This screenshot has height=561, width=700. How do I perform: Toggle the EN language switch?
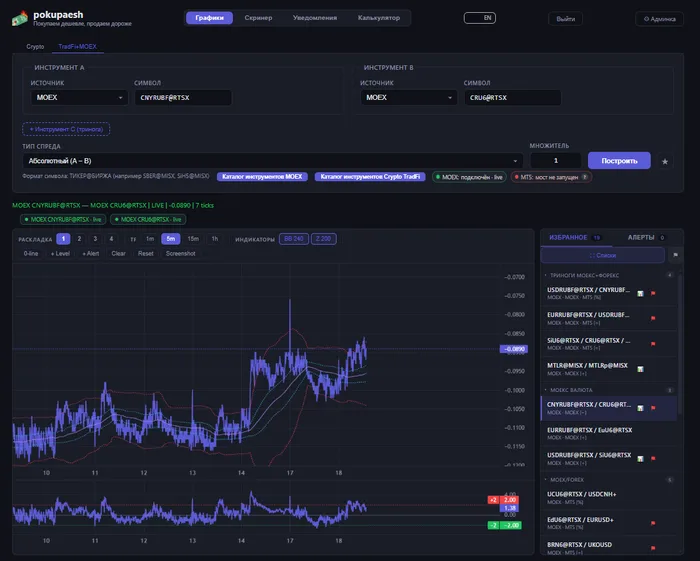[479, 18]
